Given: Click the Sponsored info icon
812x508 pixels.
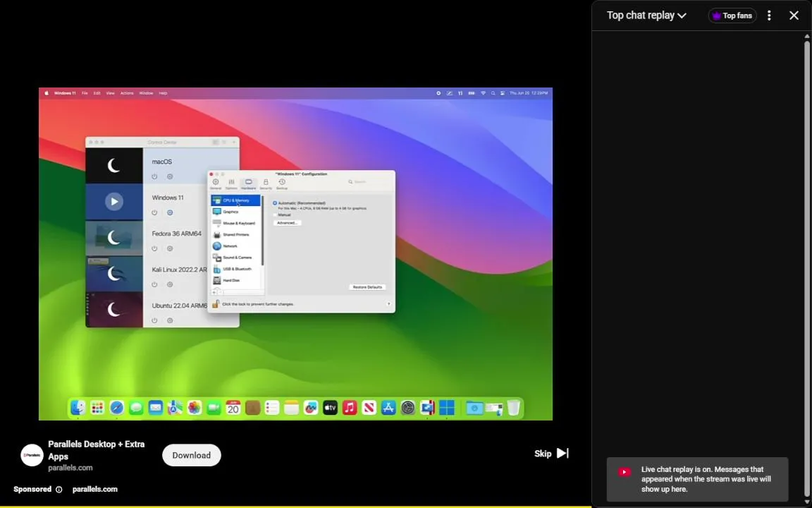Looking at the screenshot, I should [59, 490].
